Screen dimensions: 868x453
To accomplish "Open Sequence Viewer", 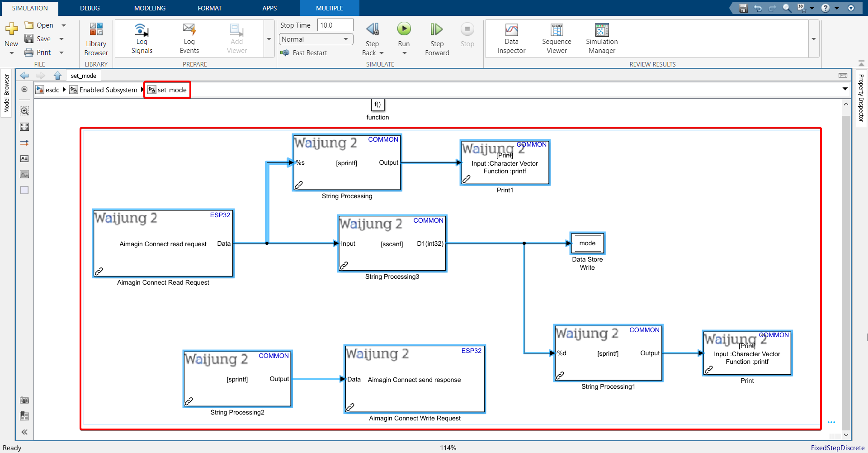I will click(557, 39).
